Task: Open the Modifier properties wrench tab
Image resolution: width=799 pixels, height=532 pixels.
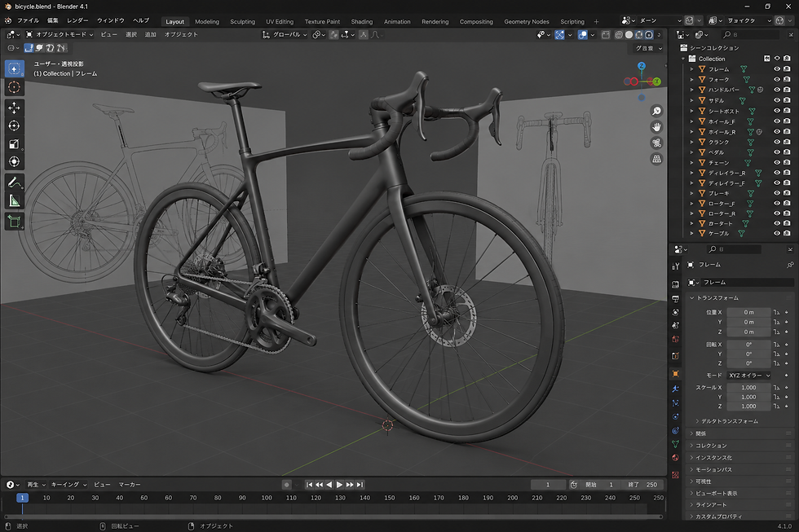Action: pyautogui.click(x=675, y=389)
